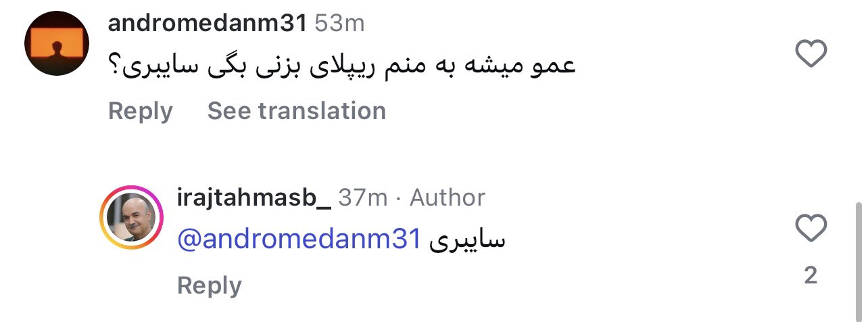Open the irajtahmasb_ username link
The height and width of the screenshot is (322, 868).
[x=254, y=198]
